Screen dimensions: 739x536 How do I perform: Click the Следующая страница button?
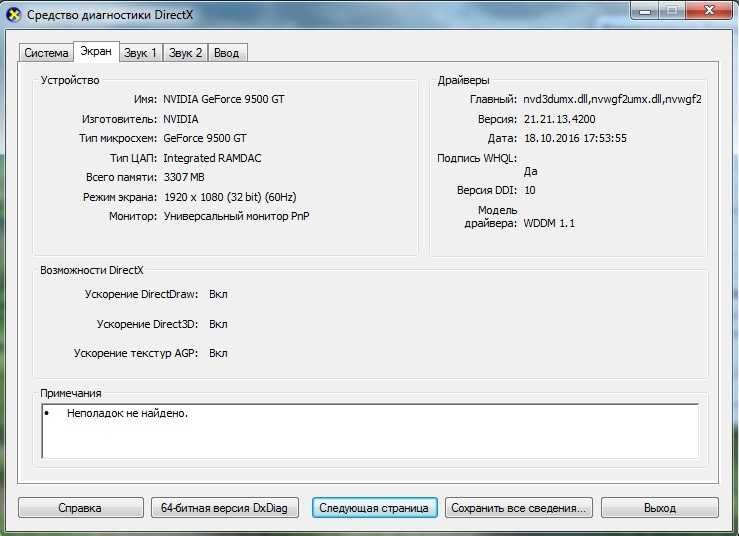tap(374, 508)
